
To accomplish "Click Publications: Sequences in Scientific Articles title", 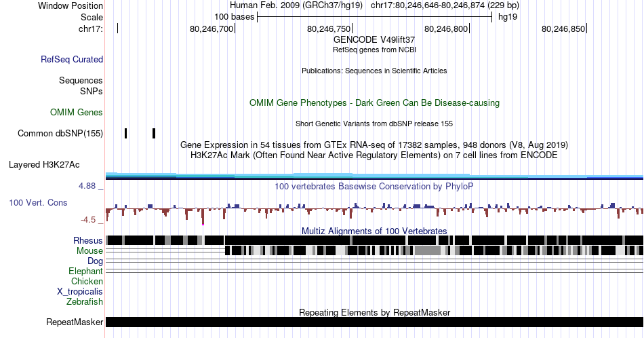I will coord(374,71).
